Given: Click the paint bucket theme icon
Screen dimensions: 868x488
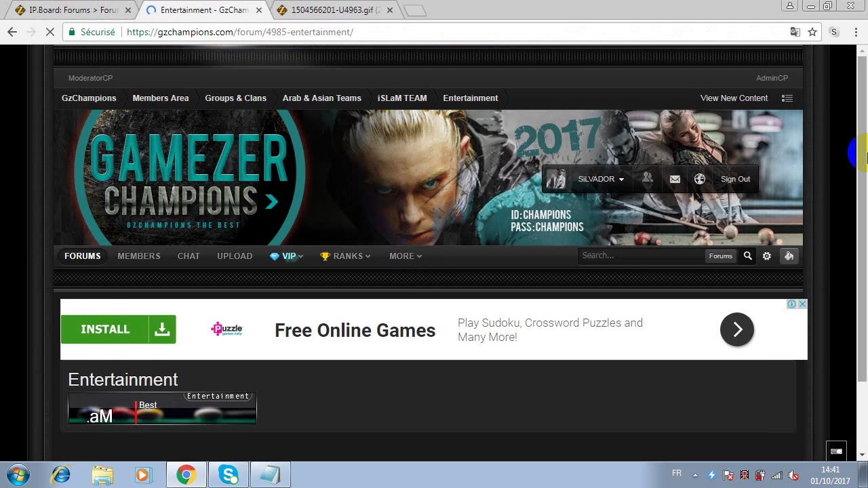Looking at the screenshot, I should [789, 256].
